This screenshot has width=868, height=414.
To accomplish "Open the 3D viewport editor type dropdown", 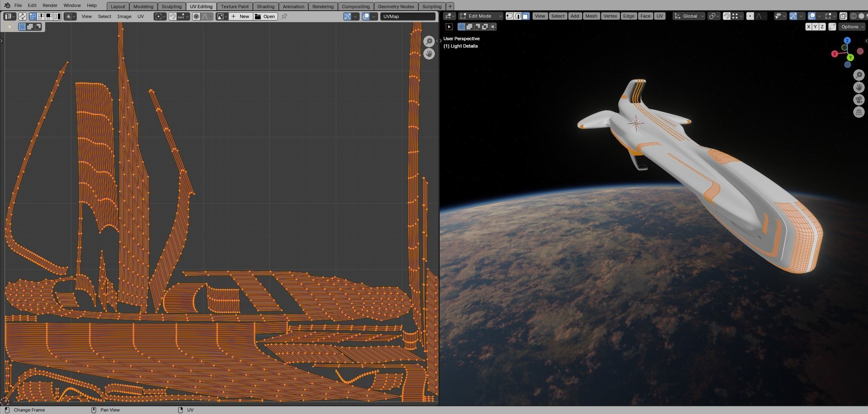I will 450,16.
